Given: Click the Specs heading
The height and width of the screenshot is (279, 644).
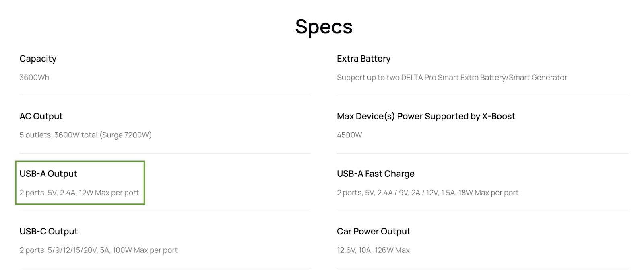Looking at the screenshot, I should (324, 27).
